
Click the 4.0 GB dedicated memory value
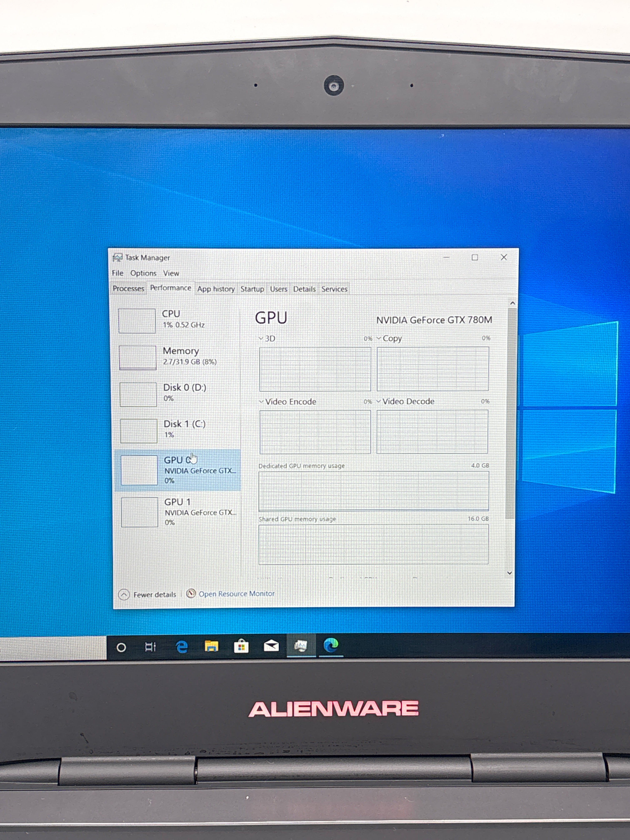[480, 465]
